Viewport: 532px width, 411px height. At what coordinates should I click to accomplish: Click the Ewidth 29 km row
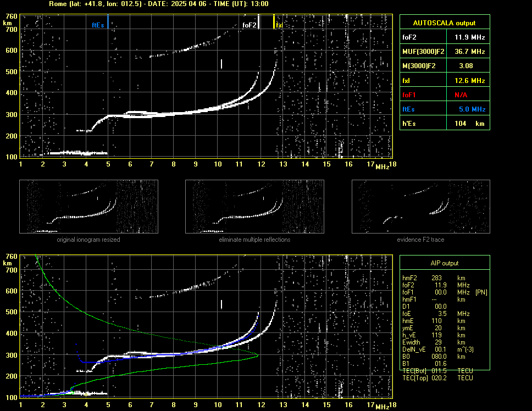click(434, 342)
